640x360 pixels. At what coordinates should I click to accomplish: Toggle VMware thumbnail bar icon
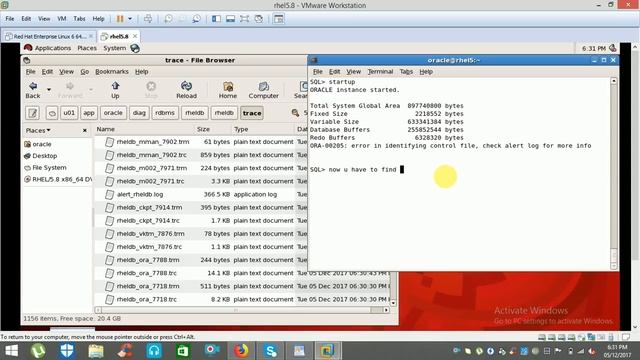[230, 19]
